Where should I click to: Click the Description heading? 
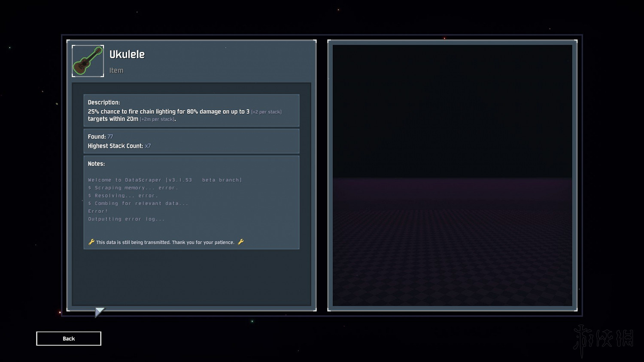pos(104,103)
